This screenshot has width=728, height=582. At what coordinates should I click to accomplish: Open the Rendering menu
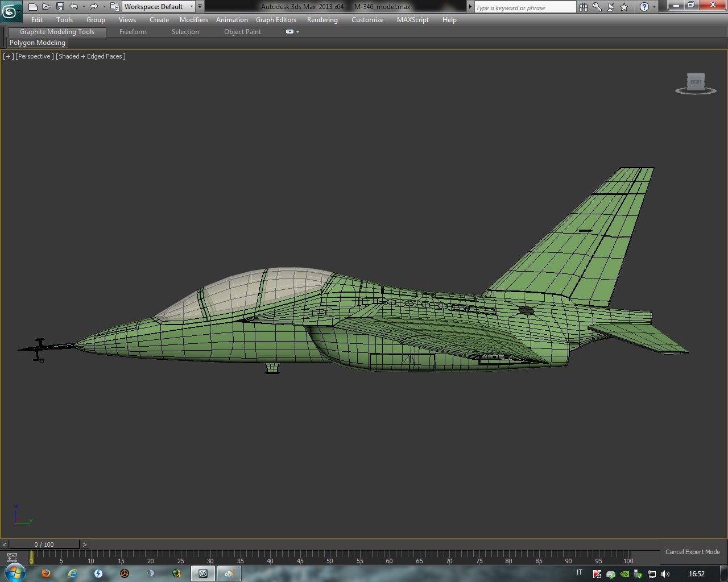(322, 20)
